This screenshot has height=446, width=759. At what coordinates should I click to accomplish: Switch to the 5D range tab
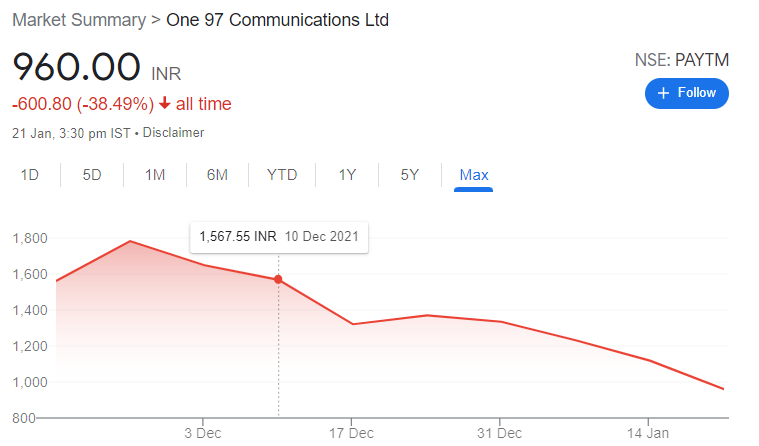tap(92, 175)
